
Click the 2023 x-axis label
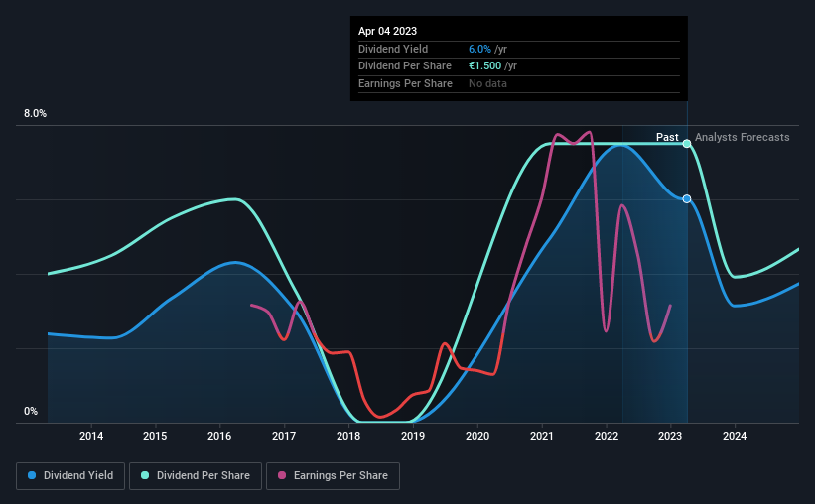(670, 436)
